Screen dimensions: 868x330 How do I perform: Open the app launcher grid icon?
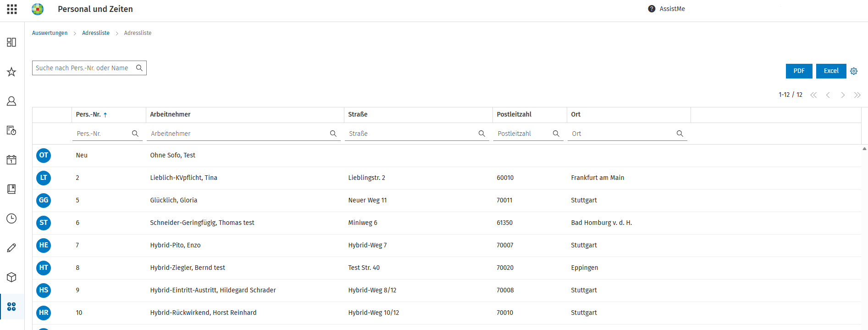click(x=12, y=9)
